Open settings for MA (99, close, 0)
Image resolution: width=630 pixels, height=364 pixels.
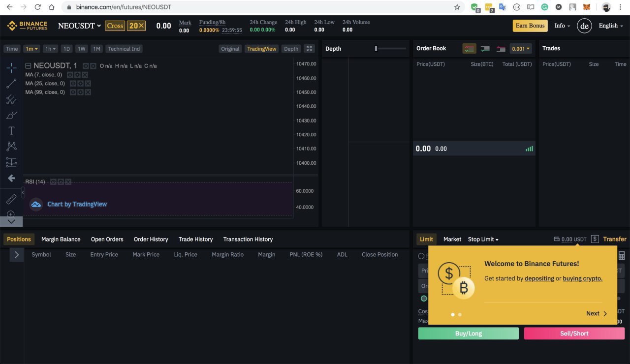tap(80, 92)
